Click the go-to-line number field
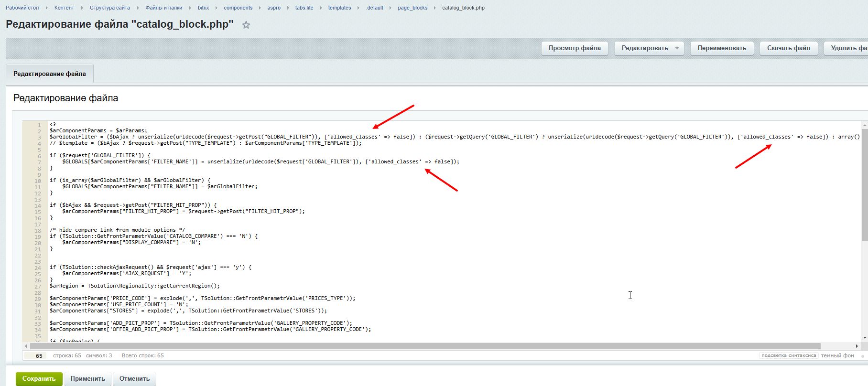Screen dimensions: 868x386 pos(35,355)
